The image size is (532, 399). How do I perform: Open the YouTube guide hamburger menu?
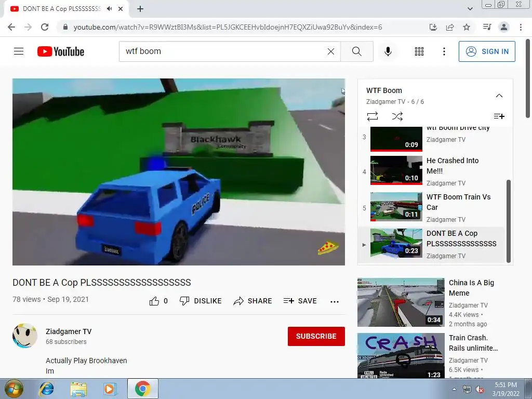(19, 51)
